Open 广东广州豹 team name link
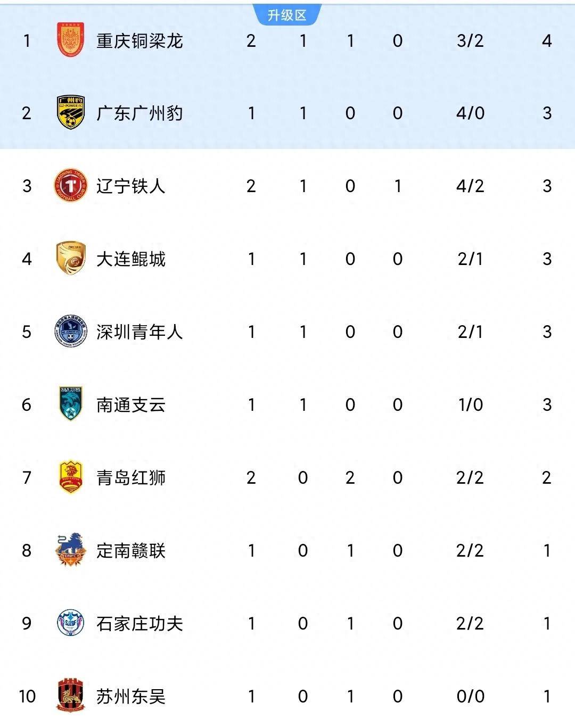575x728 pixels. click(x=139, y=113)
